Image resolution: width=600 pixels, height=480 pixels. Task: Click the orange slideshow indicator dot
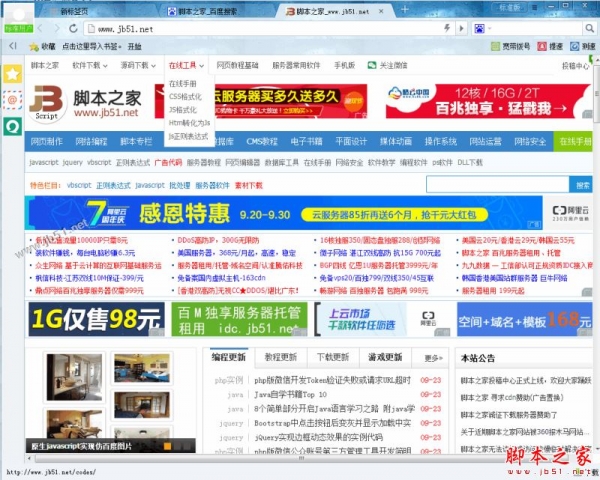point(167,446)
